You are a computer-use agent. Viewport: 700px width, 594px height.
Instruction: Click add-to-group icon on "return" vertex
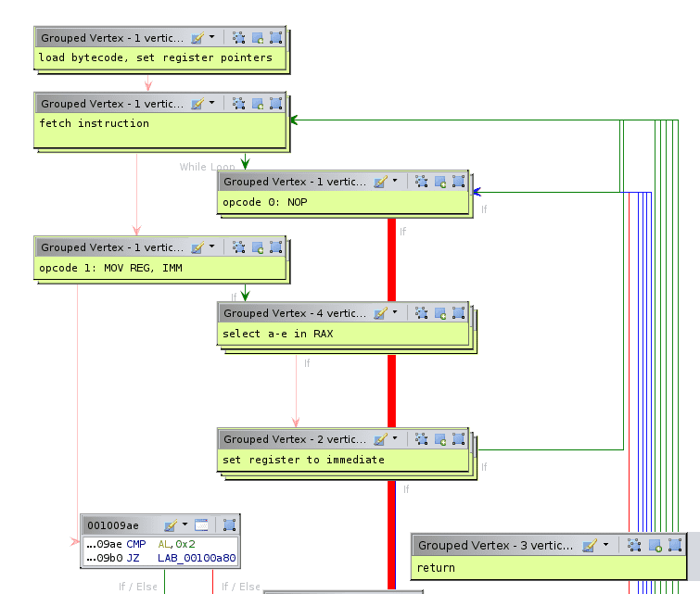[655, 546]
